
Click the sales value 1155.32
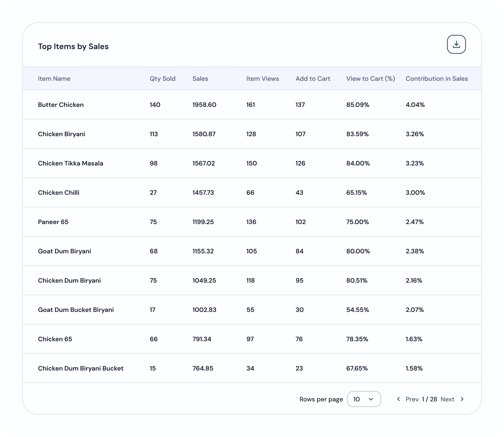pos(203,251)
